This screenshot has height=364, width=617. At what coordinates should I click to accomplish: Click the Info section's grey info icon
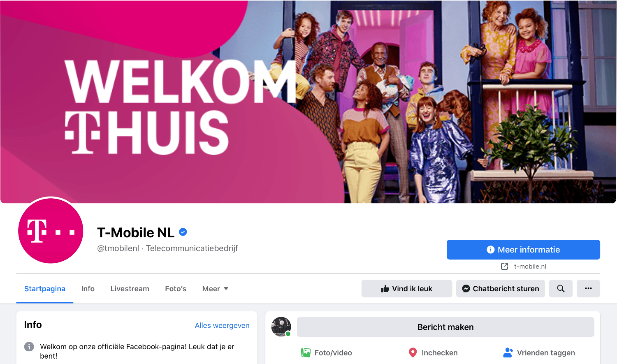tap(29, 347)
